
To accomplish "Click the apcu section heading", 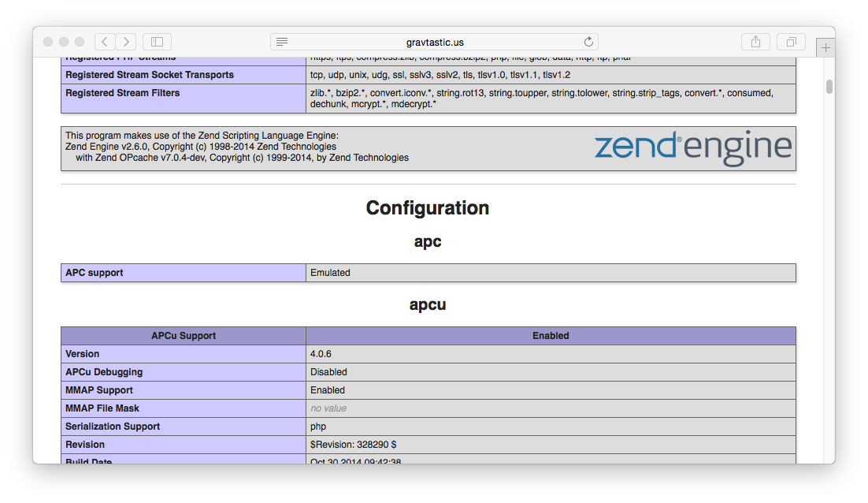I will 428,304.
